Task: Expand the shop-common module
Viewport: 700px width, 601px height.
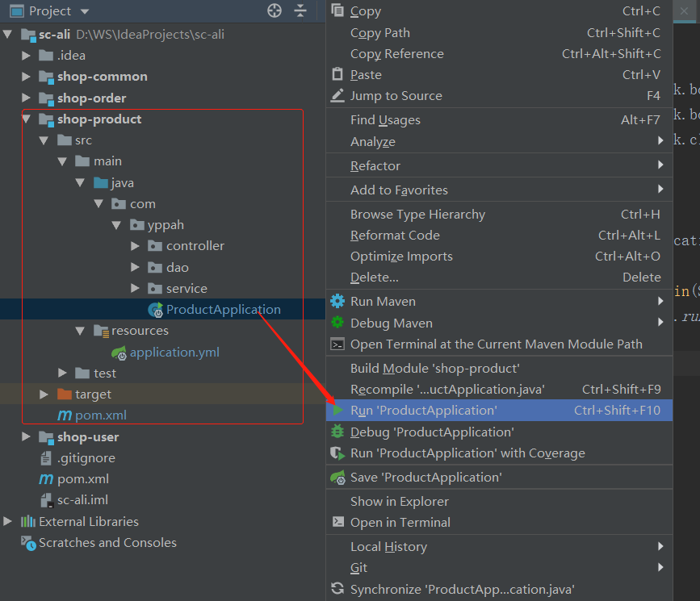Action: pos(26,77)
